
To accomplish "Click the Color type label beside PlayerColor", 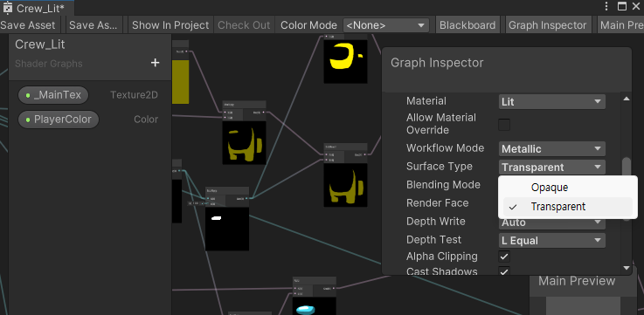I will [x=146, y=120].
